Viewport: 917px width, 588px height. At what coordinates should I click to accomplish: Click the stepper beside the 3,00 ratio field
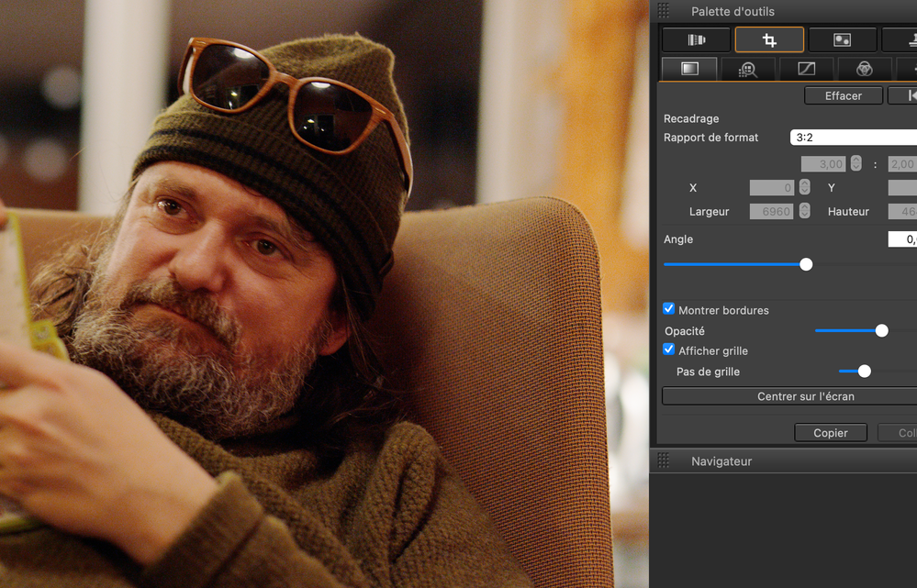855,163
